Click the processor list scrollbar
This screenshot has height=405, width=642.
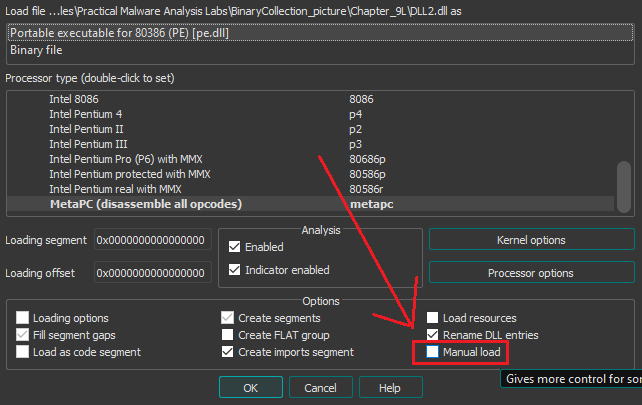624,185
